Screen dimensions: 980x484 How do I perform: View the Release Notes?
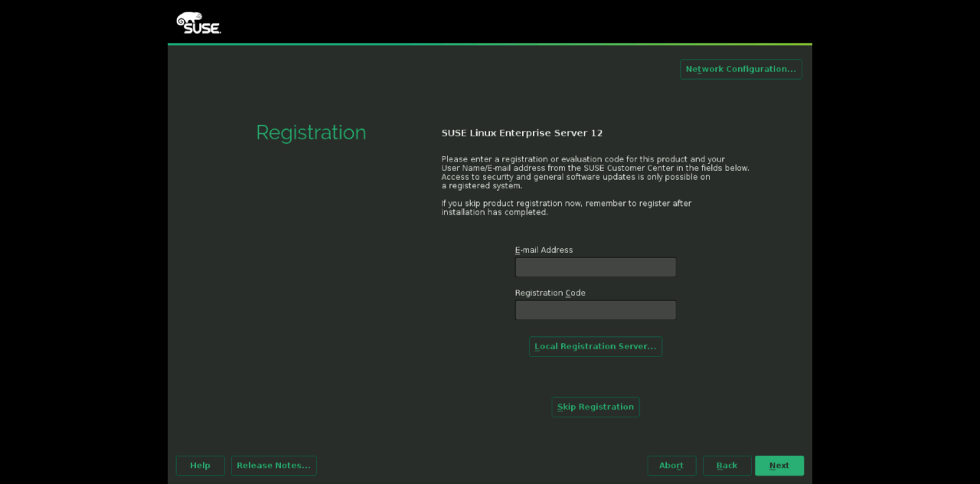pos(274,466)
